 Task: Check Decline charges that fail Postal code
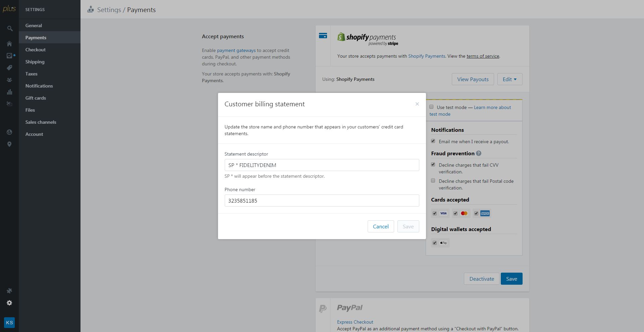(x=433, y=181)
